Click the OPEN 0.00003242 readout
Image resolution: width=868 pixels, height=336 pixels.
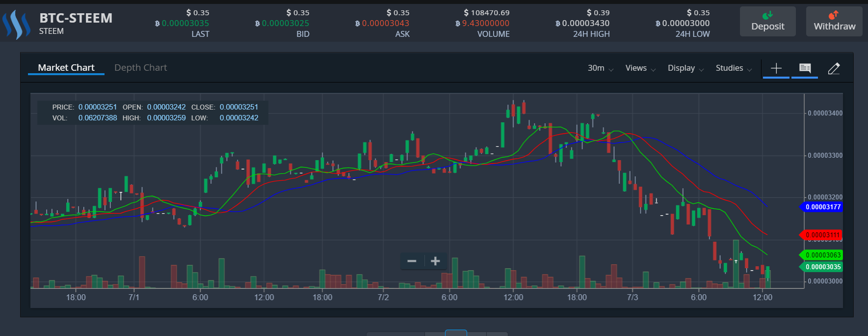(x=166, y=107)
